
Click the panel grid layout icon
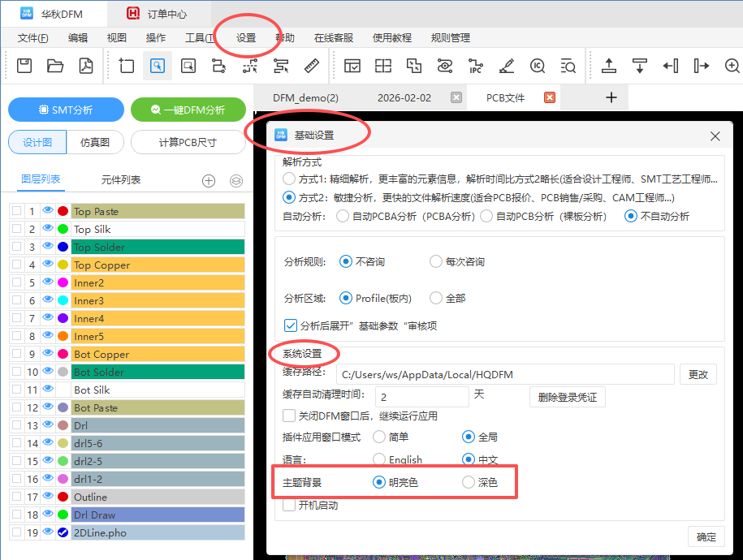click(383, 66)
